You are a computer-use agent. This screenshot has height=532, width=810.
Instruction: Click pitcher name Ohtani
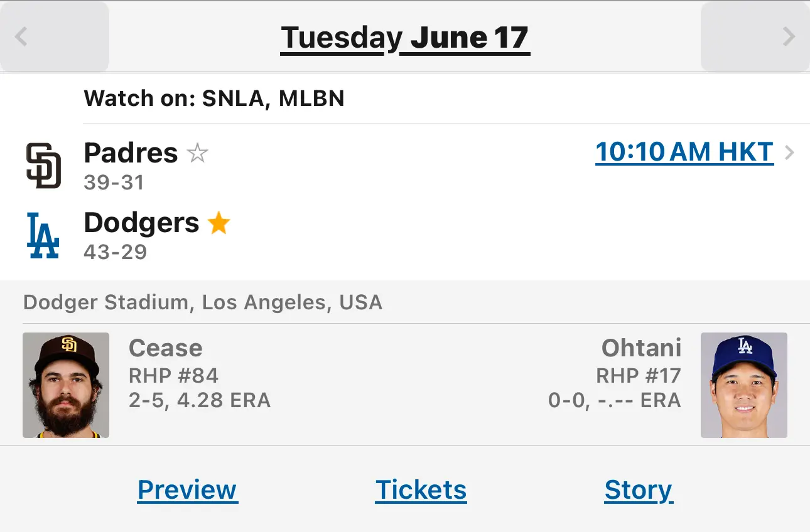(x=641, y=348)
